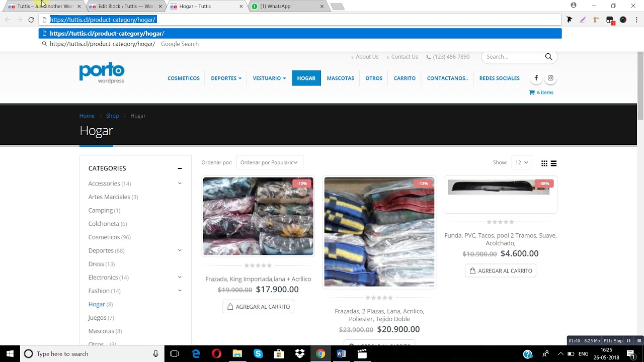This screenshot has width=644, height=362.
Task: Open Dropbox from taskbar
Action: click(300, 354)
